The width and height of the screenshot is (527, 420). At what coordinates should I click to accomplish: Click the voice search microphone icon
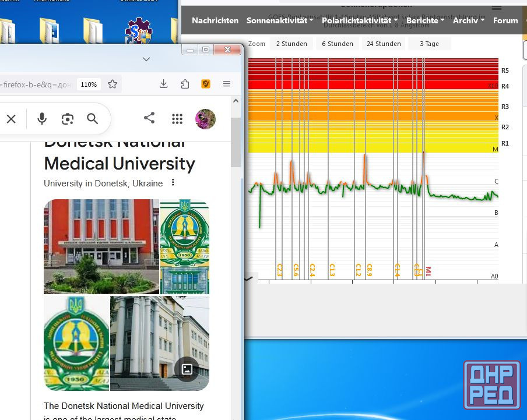pos(42,119)
